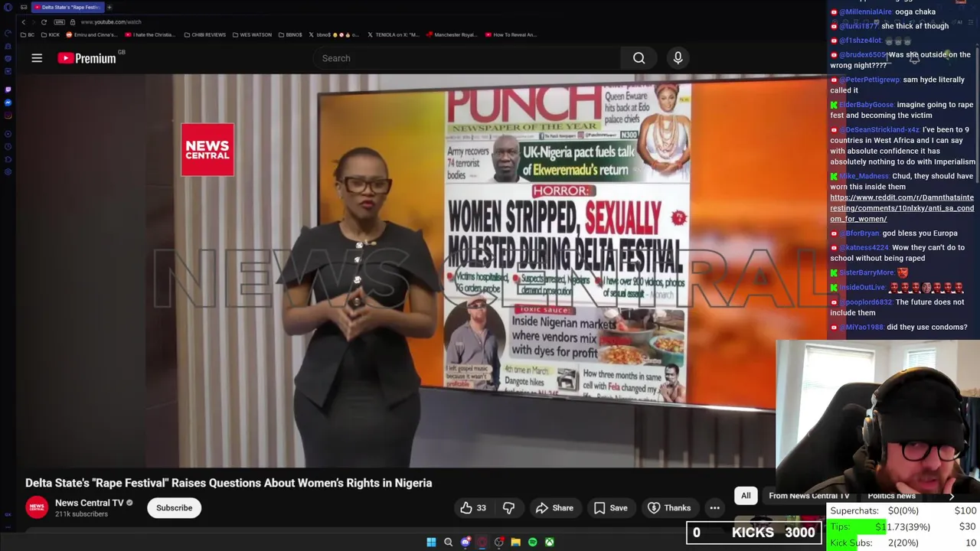Open WES WATSON bookmarks folder

(x=252, y=34)
